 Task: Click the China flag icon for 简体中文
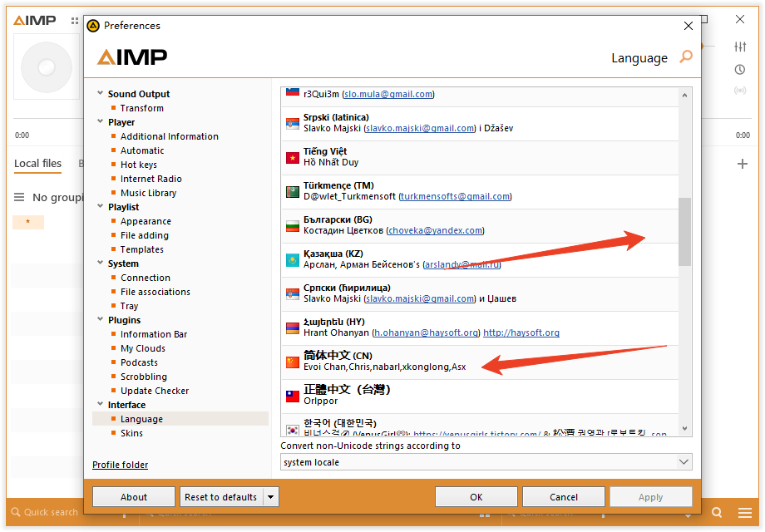pyautogui.click(x=292, y=362)
